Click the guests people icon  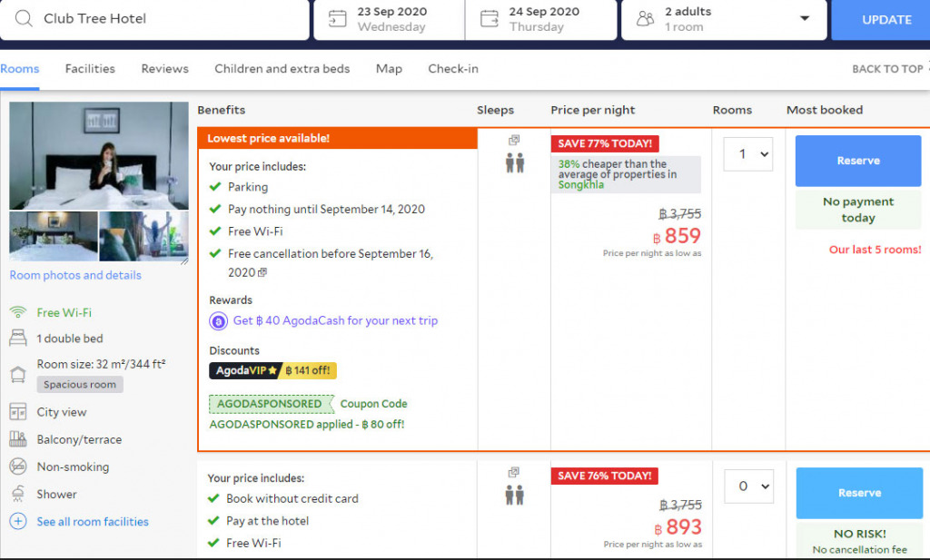coord(645,19)
